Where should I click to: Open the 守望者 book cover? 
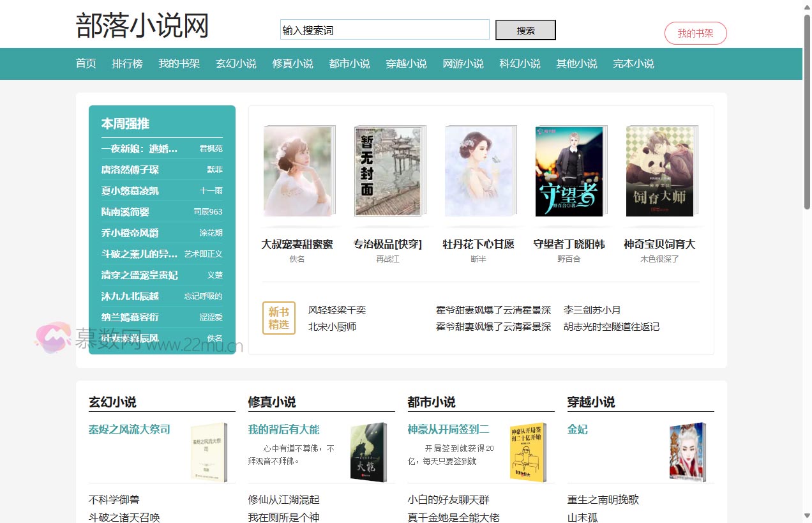tap(569, 171)
